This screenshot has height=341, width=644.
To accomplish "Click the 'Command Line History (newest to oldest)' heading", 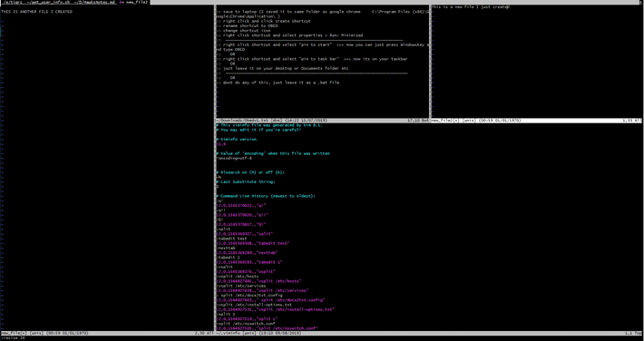I will pyautogui.click(x=266, y=196).
